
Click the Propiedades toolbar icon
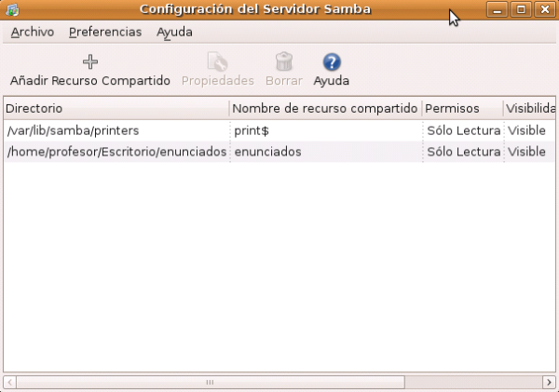click(x=217, y=62)
